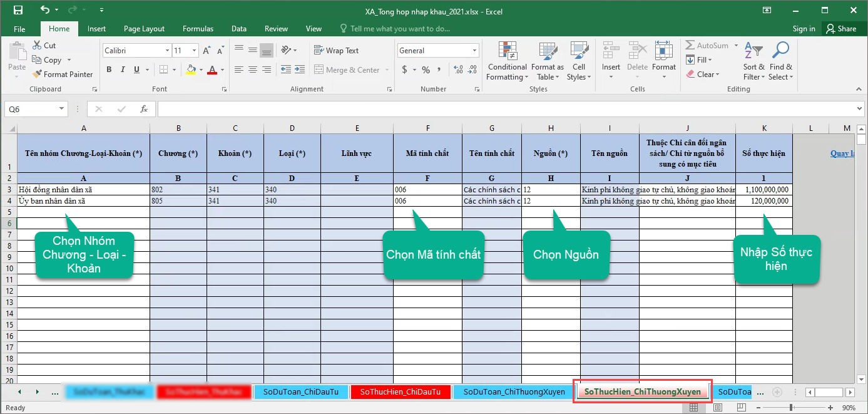This screenshot has width=868, height=414.
Task: Click the Sign in link
Action: click(804, 29)
